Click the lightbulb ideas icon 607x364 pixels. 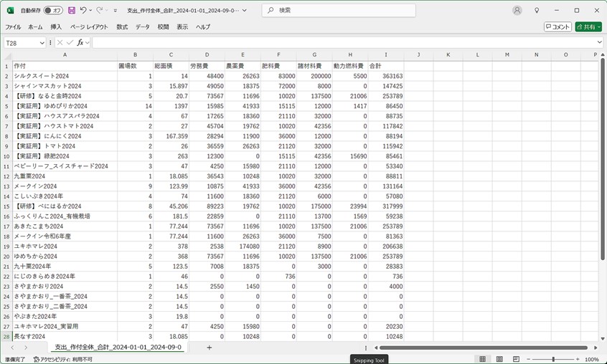pos(537,11)
